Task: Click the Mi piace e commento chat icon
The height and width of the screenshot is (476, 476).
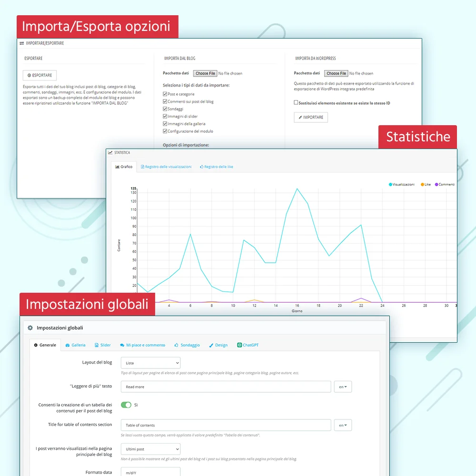Action: point(122,345)
